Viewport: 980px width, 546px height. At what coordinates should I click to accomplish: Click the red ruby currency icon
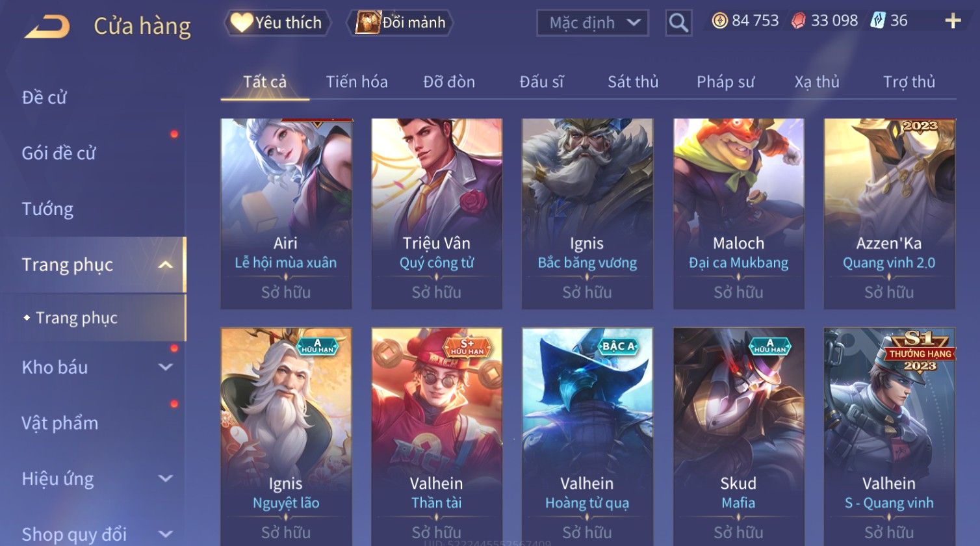(798, 21)
